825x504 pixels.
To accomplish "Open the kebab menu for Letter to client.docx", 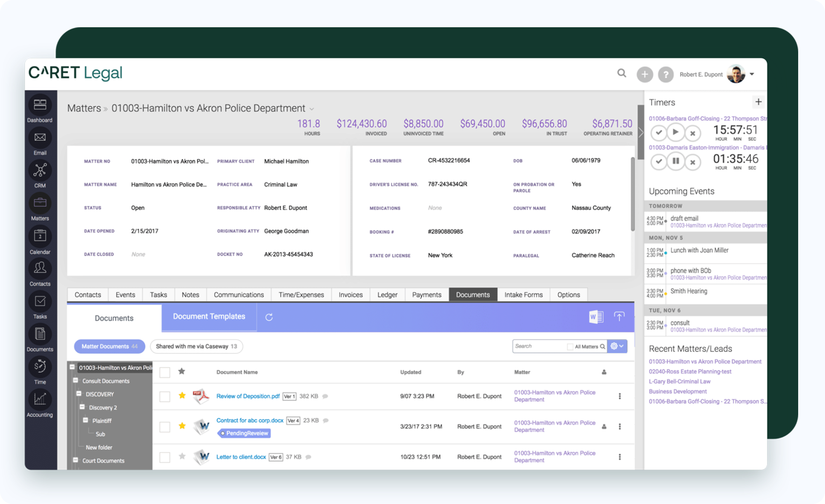I will tap(620, 457).
